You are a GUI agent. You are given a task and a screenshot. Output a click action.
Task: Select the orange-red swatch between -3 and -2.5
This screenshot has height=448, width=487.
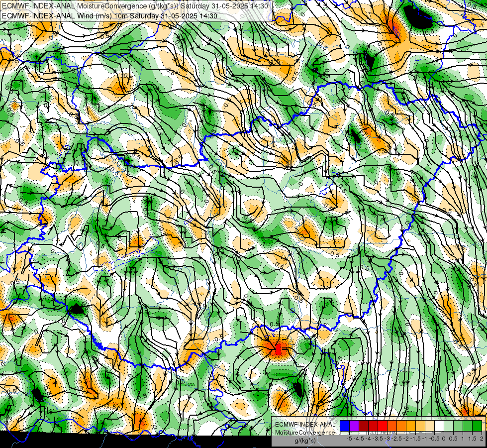(x=392, y=426)
